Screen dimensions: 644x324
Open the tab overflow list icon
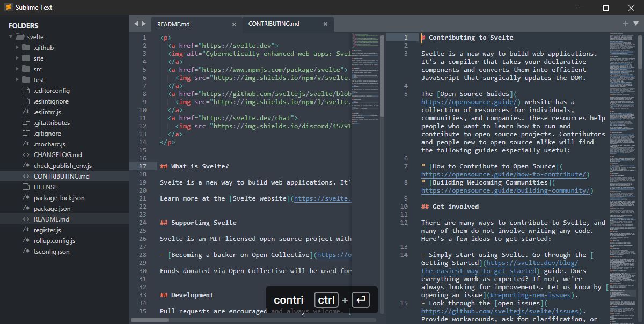coord(635,24)
